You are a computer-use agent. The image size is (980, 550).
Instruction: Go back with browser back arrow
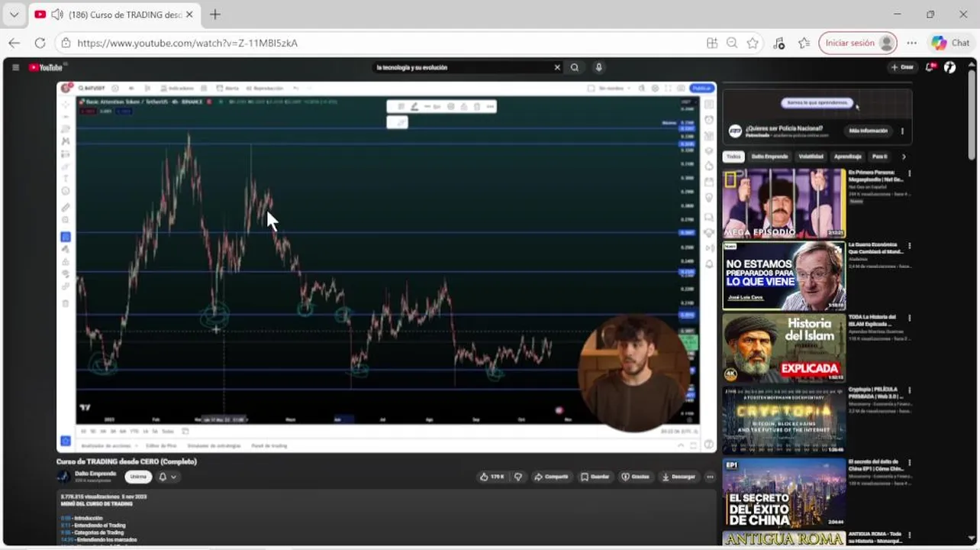coord(14,43)
